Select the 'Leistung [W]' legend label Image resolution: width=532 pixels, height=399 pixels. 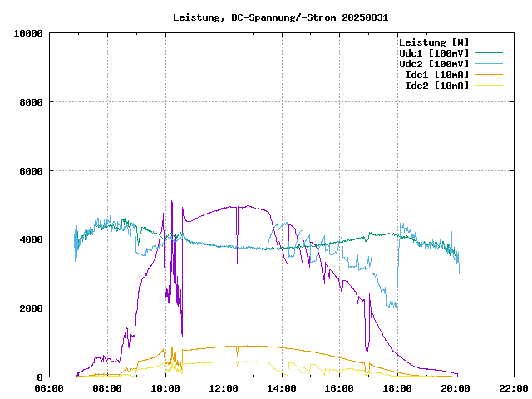click(x=433, y=42)
